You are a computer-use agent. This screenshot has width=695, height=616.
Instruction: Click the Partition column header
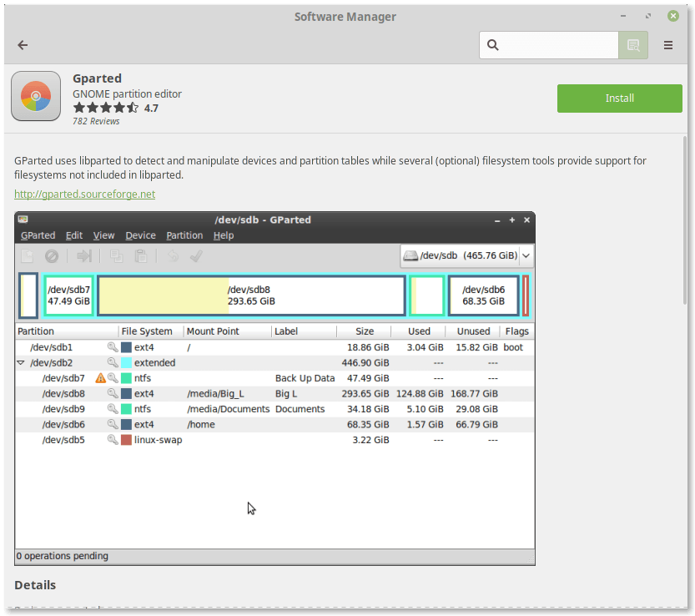[67, 331]
